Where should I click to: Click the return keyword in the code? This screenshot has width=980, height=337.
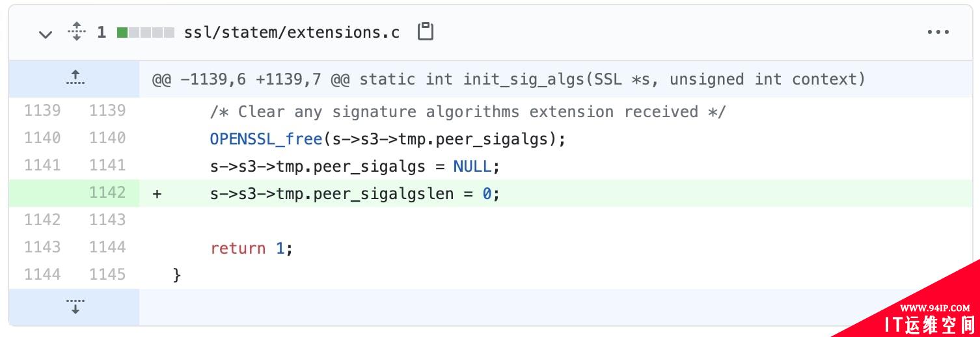tap(238, 249)
